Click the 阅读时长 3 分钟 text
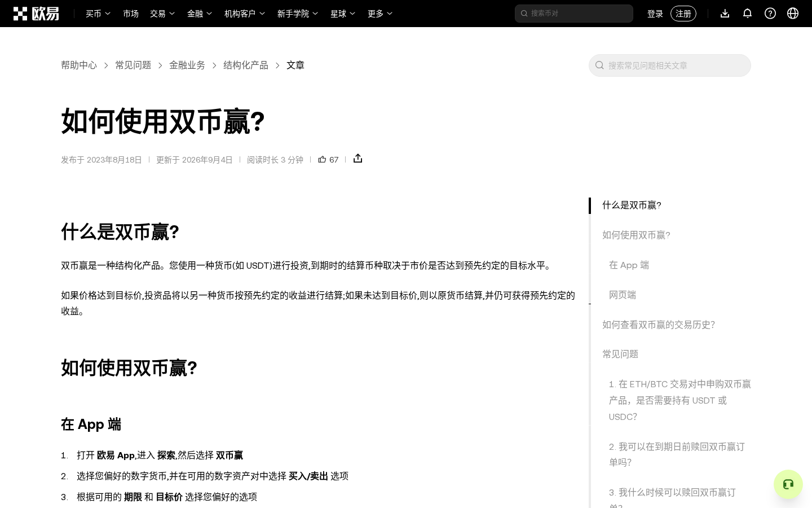 [275, 160]
